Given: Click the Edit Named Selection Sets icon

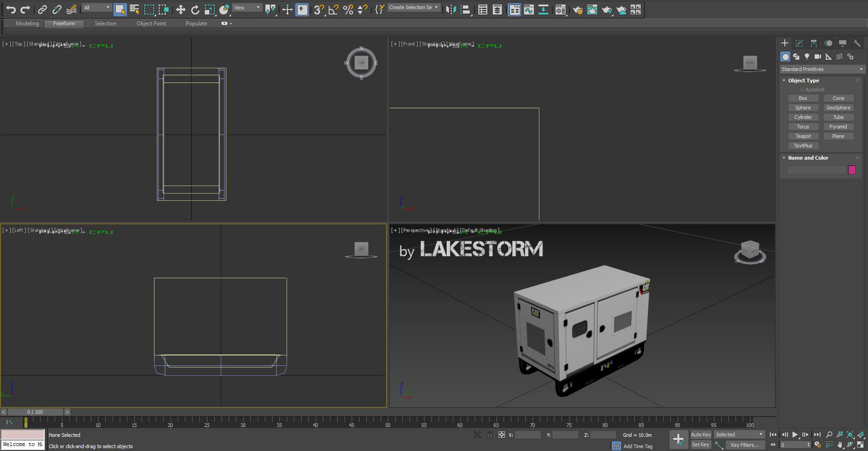Looking at the screenshot, I should click(379, 10).
